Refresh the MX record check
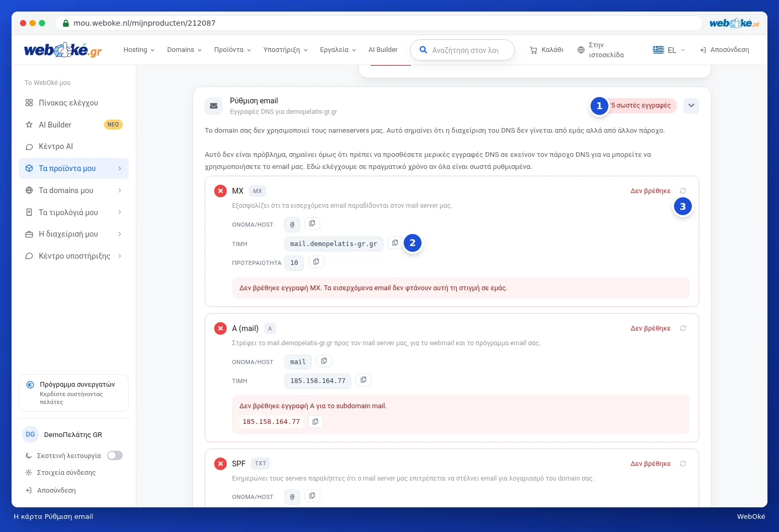 coord(683,191)
